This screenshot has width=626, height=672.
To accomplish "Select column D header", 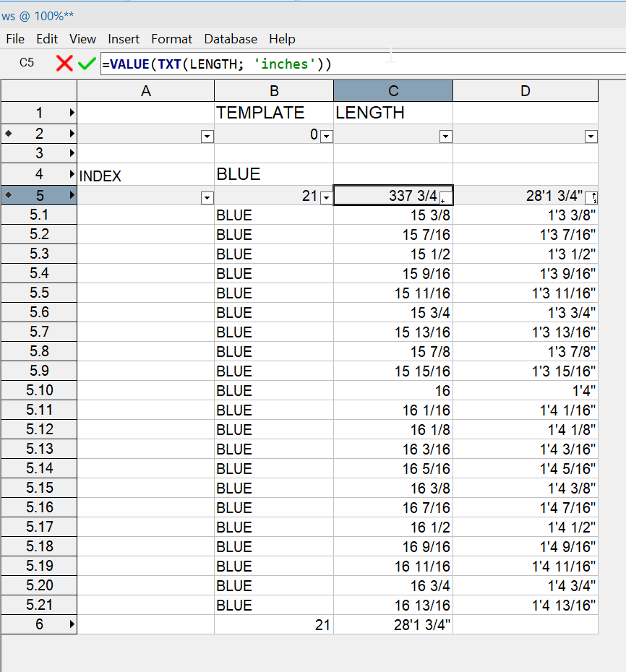I will click(x=525, y=90).
